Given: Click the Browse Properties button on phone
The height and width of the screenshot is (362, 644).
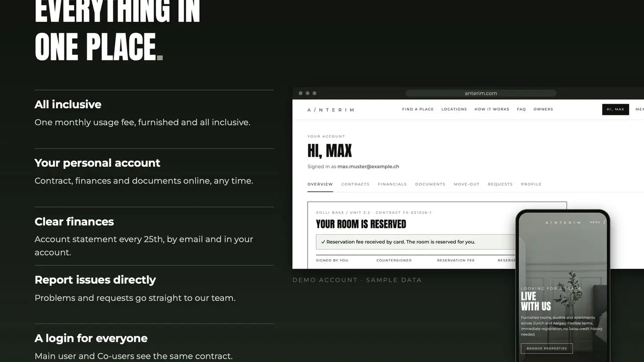Looking at the screenshot, I should [x=547, y=349].
